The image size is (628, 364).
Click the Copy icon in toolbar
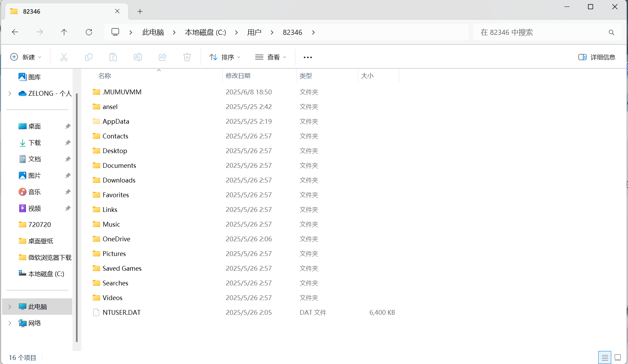88,57
